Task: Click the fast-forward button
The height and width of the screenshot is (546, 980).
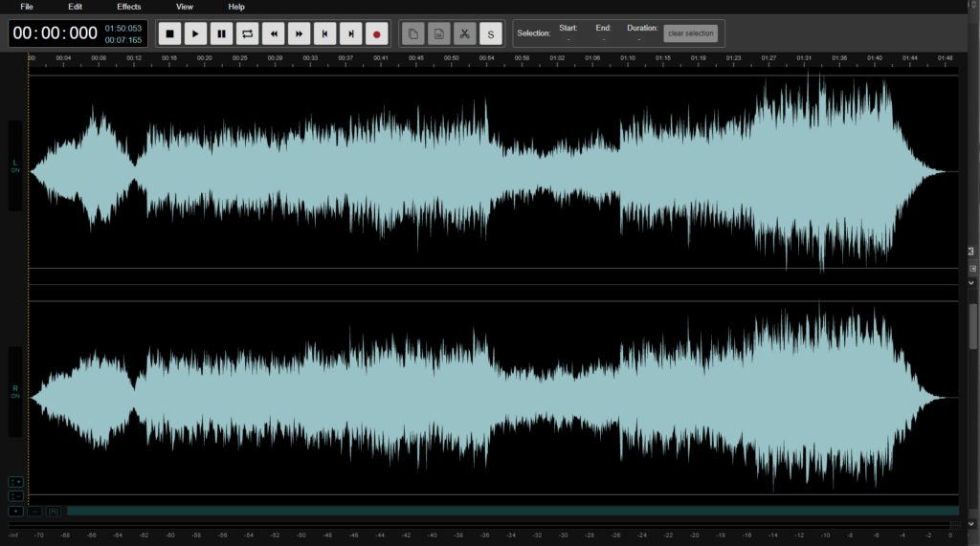Action: point(300,34)
